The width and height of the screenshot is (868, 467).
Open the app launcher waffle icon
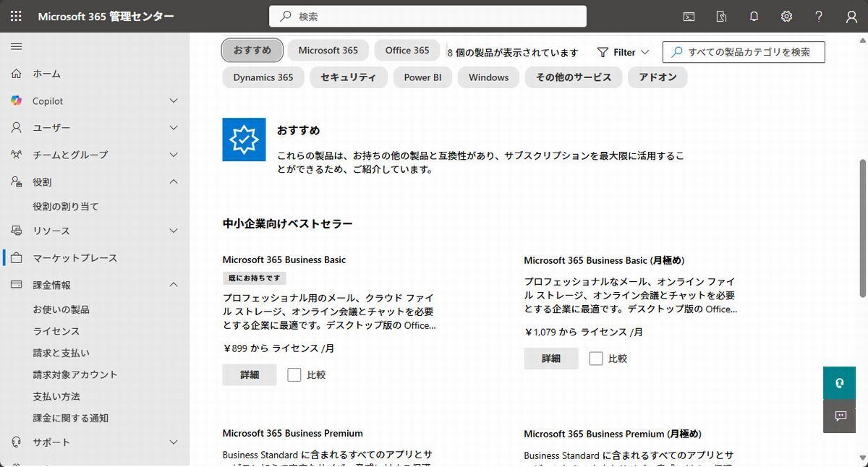coord(16,16)
